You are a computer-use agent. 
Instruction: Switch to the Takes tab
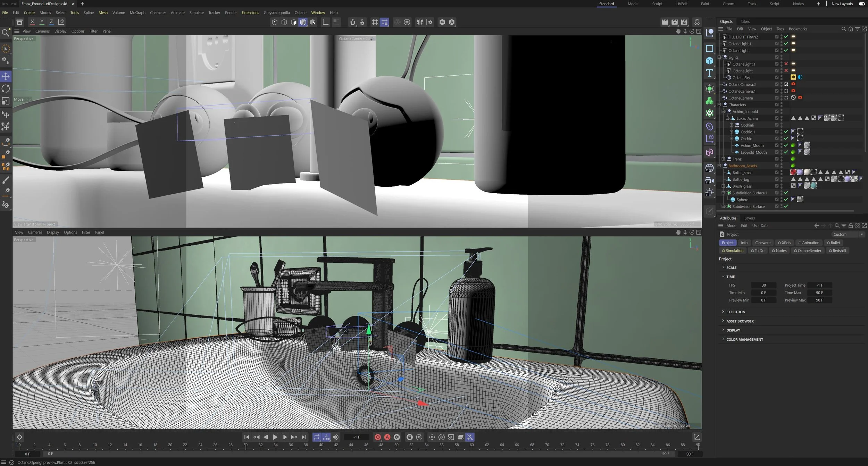(x=745, y=21)
